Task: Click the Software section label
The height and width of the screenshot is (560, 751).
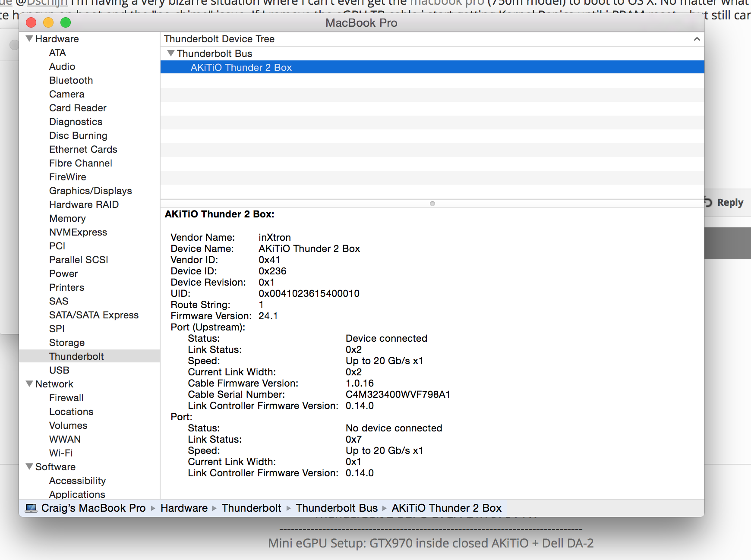Action: 56,467
